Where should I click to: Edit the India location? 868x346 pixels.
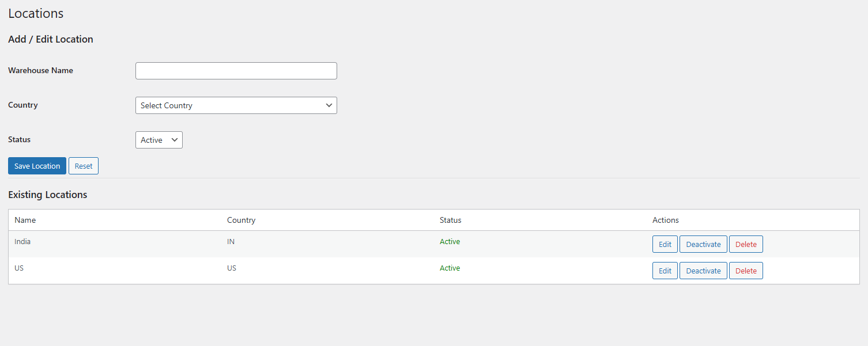pyautogui.click(x=665, y=244)
